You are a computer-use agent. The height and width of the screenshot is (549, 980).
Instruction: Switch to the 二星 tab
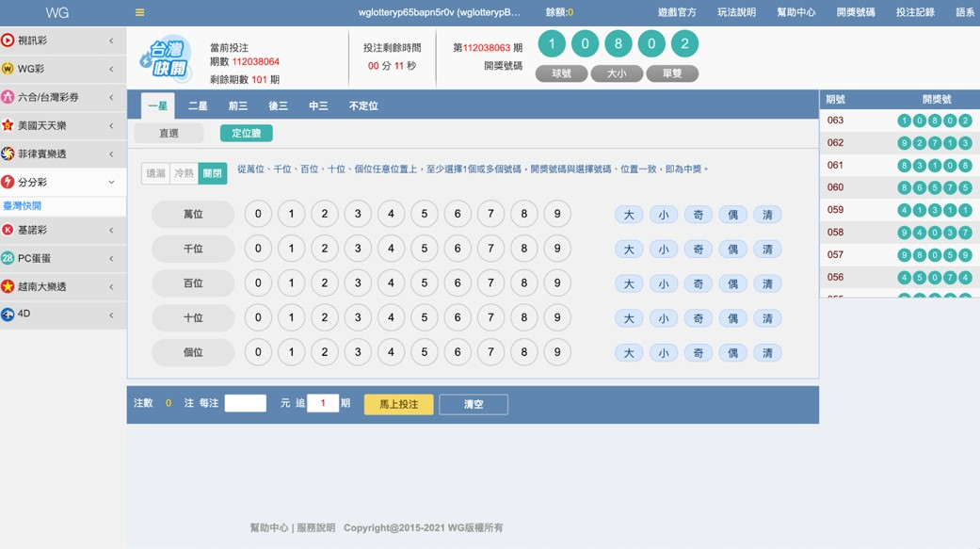pos(198,106)
